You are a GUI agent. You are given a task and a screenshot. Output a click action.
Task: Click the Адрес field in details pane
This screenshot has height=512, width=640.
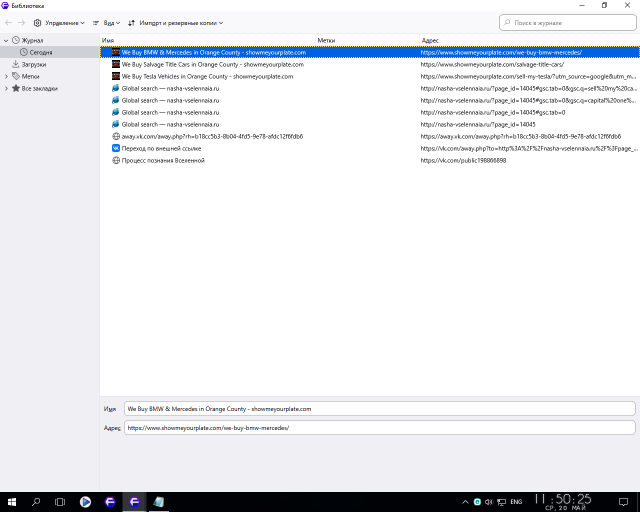[x=380, y=428]
